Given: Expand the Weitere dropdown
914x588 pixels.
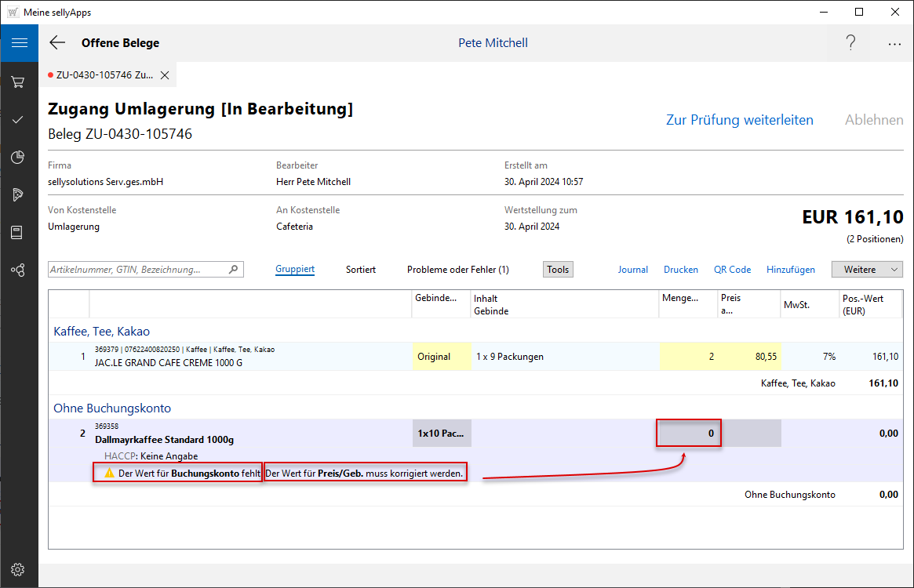Looking at the screenshot, I should pos(867,269).
